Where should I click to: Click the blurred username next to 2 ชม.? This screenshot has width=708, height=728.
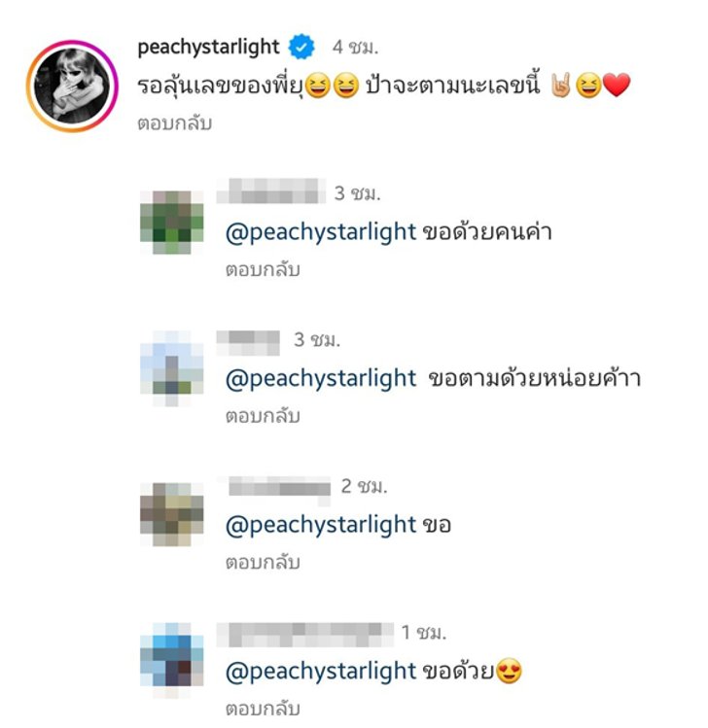(279, 488)
